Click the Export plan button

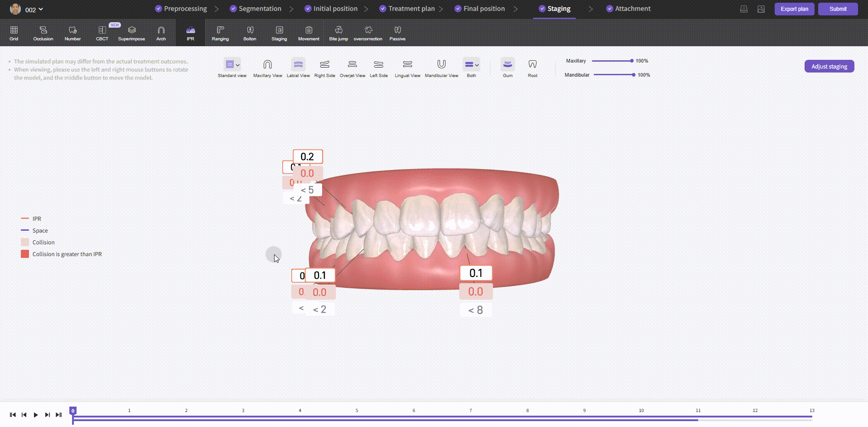[794, 9]
